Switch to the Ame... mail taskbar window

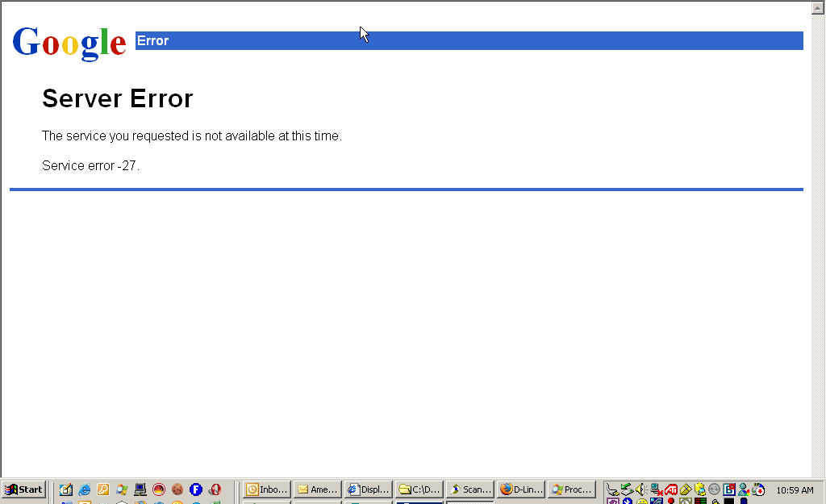pyautogui.click(x=318, y=489)
